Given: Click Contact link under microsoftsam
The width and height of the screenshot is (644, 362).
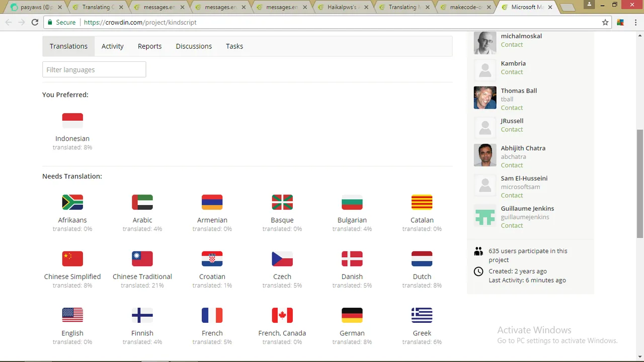Looking at the screenshot, I should point(512,195).
